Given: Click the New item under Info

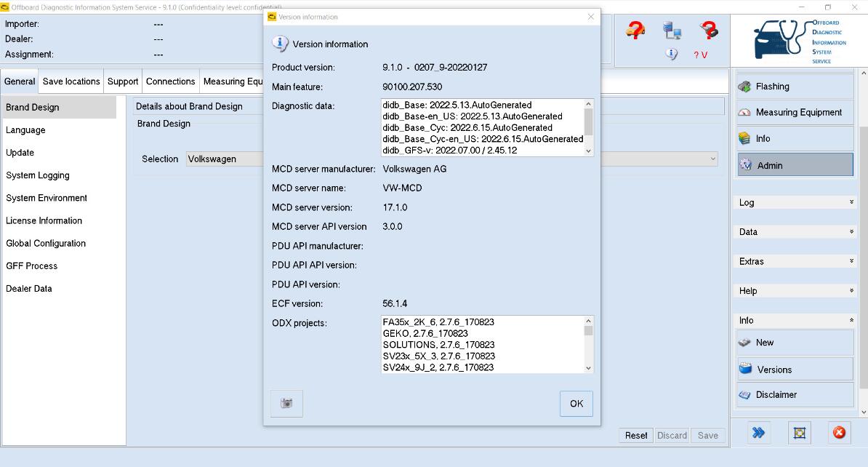Looking at the screenshot, I should (x=795, y=343).
